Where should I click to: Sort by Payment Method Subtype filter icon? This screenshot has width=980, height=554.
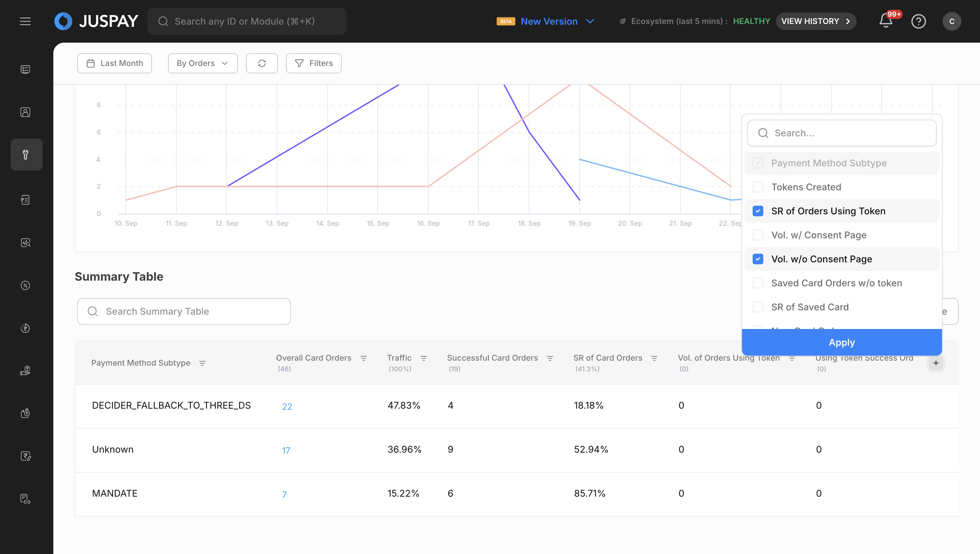pos(202,363)
